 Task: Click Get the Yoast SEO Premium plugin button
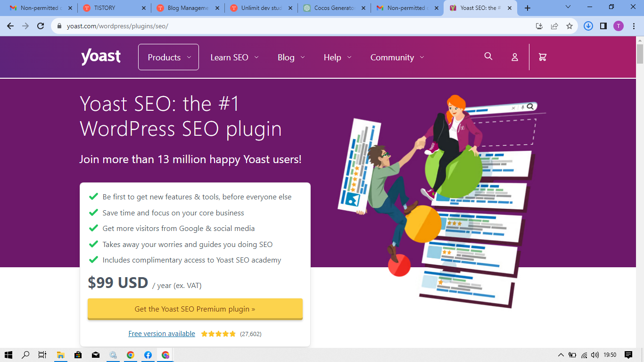tap(195, 309)
